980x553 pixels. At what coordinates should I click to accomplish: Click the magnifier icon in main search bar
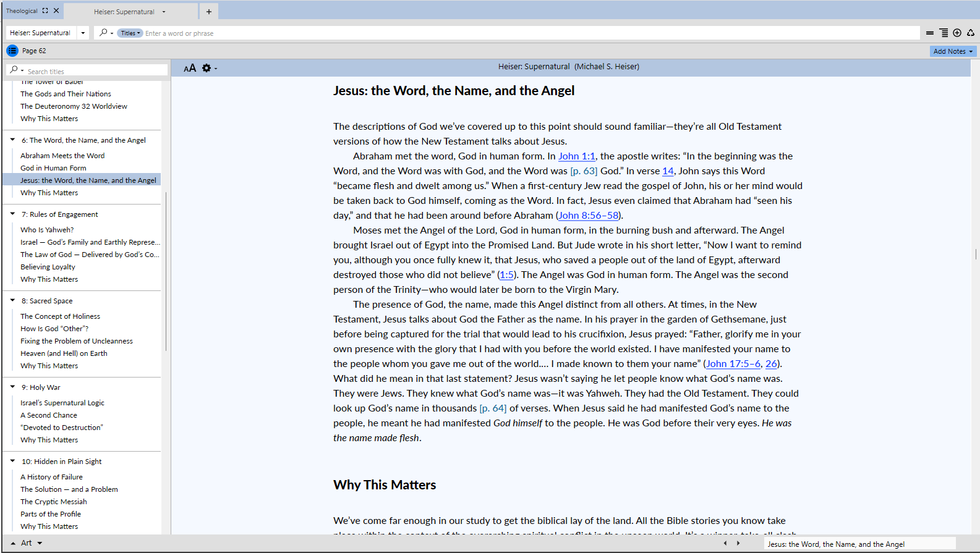[103, 33]
